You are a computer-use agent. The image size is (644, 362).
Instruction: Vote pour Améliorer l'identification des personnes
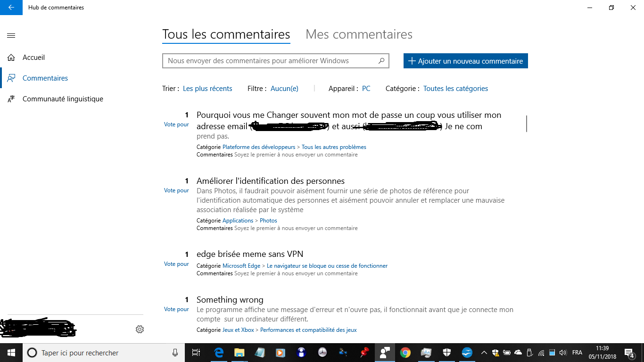pos(176,190)
